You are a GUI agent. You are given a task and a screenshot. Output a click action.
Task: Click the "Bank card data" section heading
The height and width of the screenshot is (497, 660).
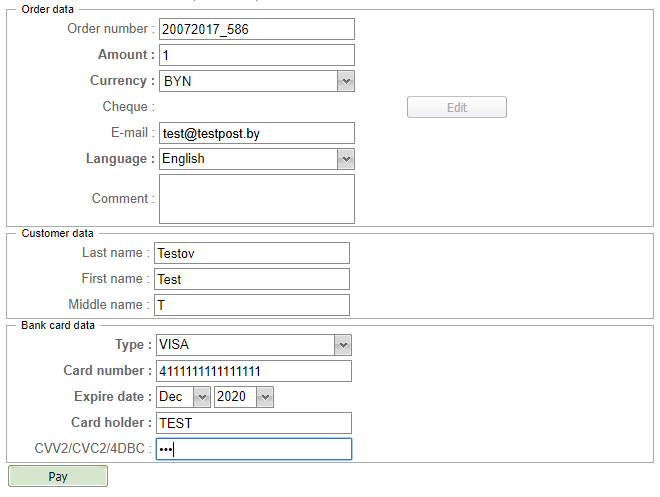pos(58,326)
